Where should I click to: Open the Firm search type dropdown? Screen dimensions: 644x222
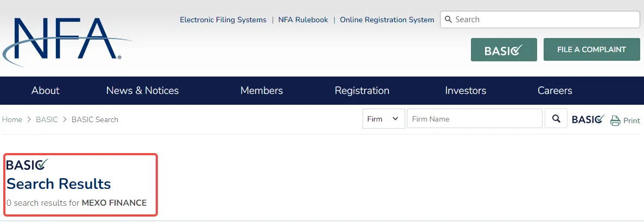click(384, 119)
